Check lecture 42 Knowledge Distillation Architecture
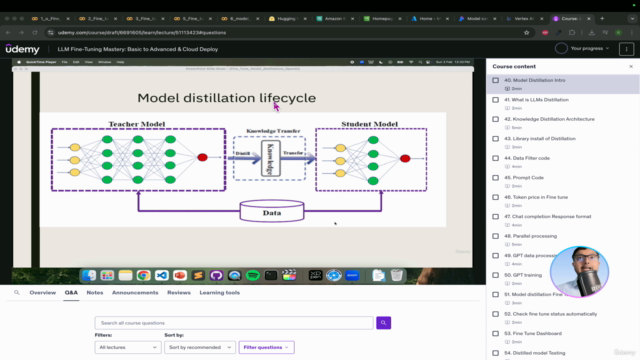The width and height of the screenshot is (640, 360). coord(496,119)
